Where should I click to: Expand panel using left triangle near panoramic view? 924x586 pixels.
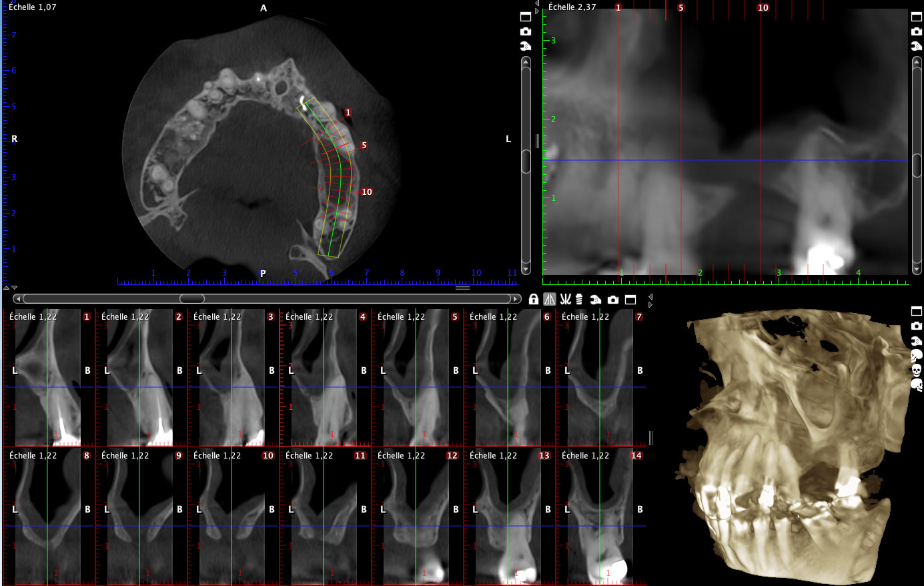point(537,4)
